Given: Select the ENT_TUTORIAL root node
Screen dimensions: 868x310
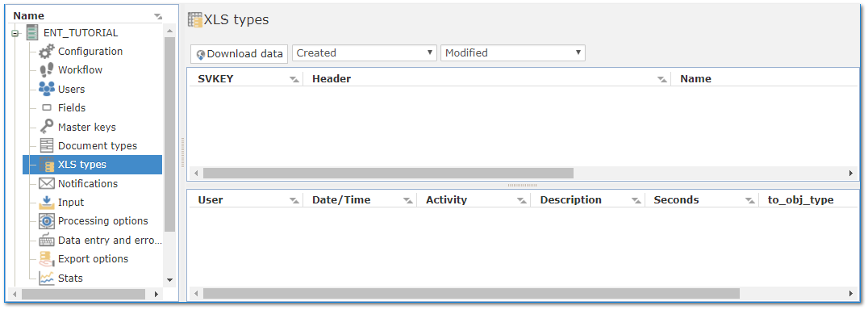Looking at the screenshot, I should coord(81,32).
